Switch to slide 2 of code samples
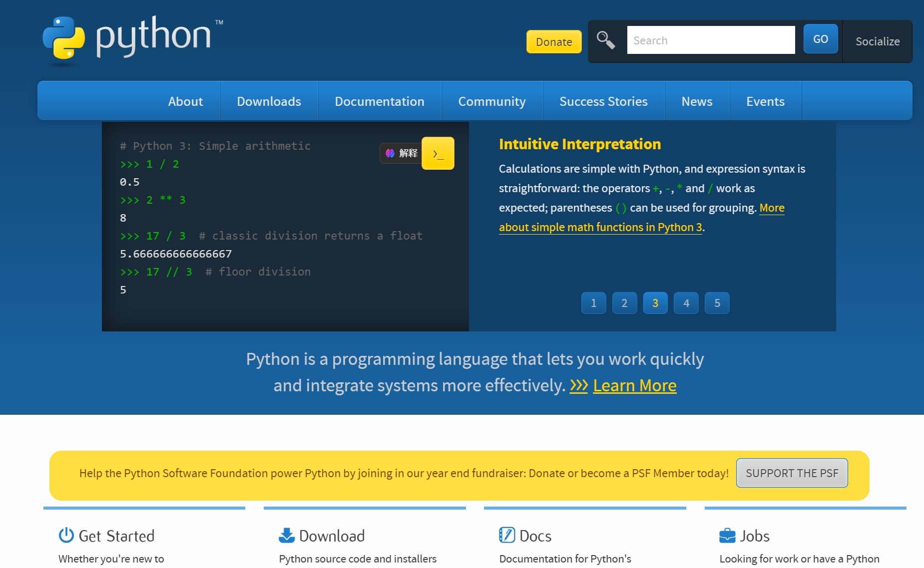Image resolution: width=924 pixels, height=568 pixels. point(624,303)
